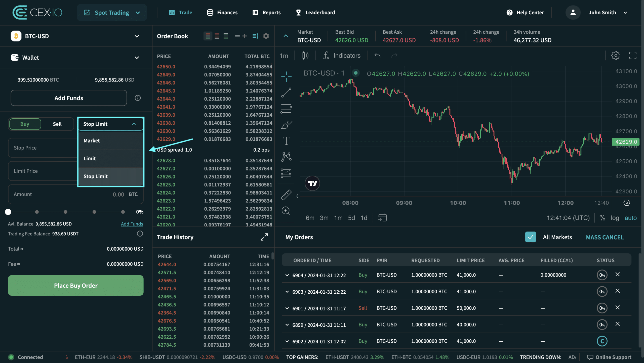Show info about Trading Fee Balance
The height and width of the screenshot is (363, 644).
[140, 234]
